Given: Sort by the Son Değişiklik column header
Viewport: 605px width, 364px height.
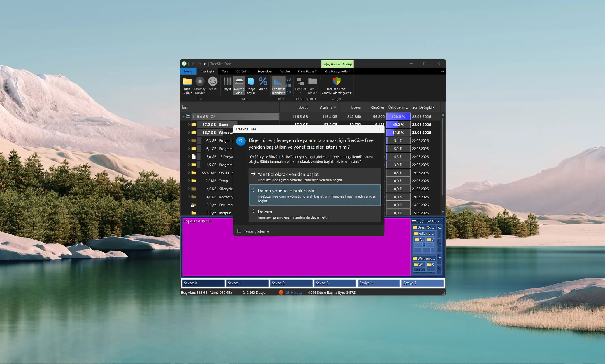Looking at the screenshot, I should click(425, 107).
